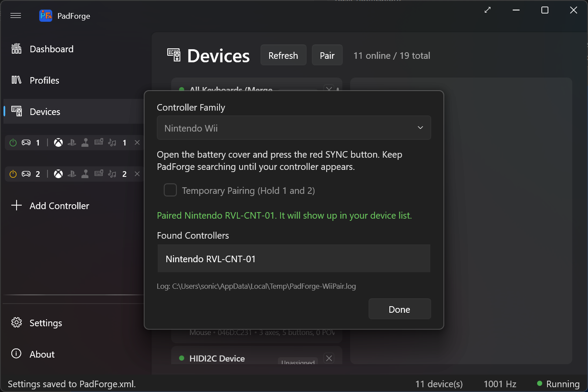
Task: Click '11 online / 19 total' count
Action: point(392,56)
